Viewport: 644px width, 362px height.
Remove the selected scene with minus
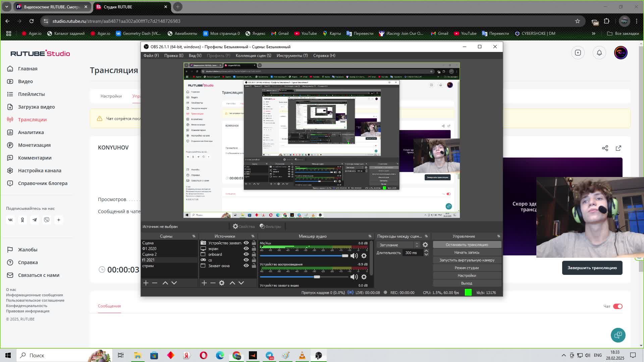click(155, 283)
